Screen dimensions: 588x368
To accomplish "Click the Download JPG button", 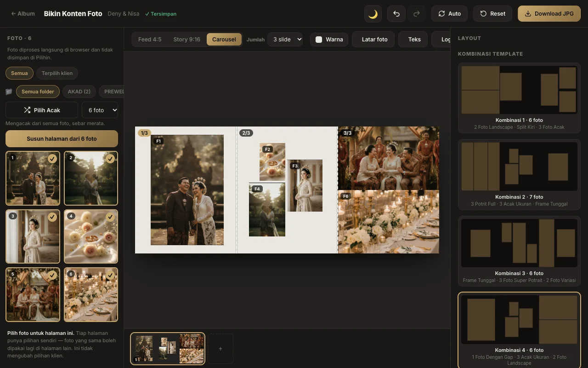I will point(549,14).
